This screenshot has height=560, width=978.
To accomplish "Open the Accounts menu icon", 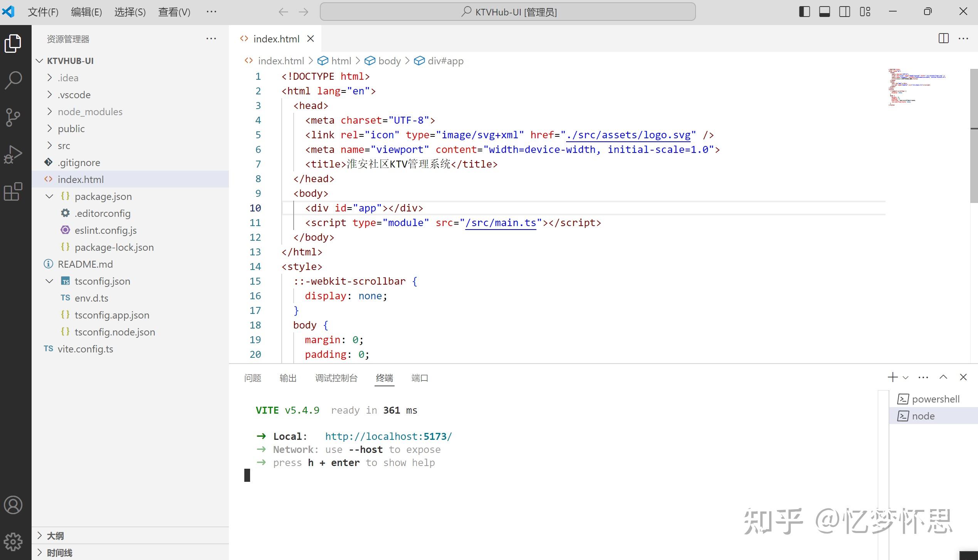I will tap(13, 505).
